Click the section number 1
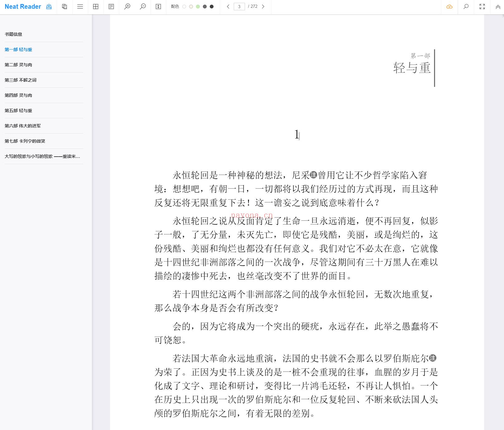This screenshot has width=504, height=430. click(x=297, y=134)
